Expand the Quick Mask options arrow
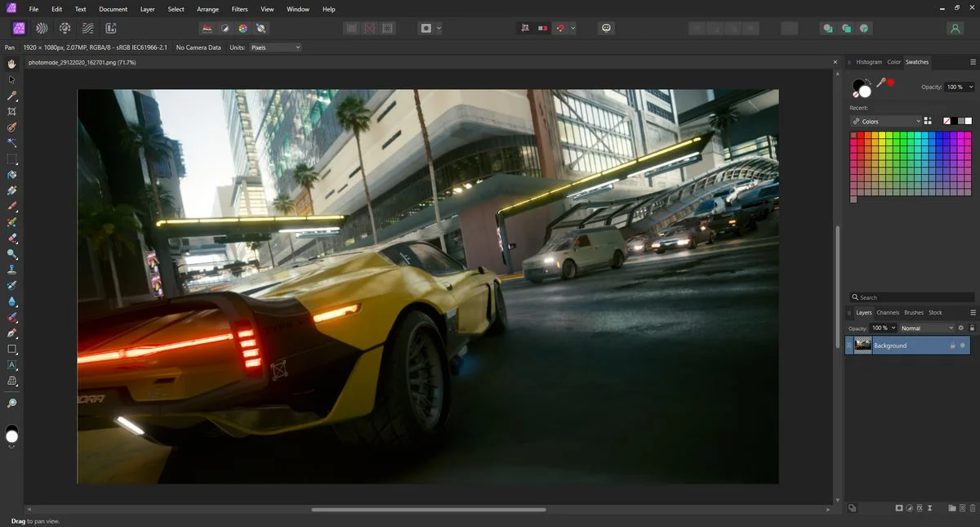Image resolution: width=980 pixels, height=527 pixels. 439,28
